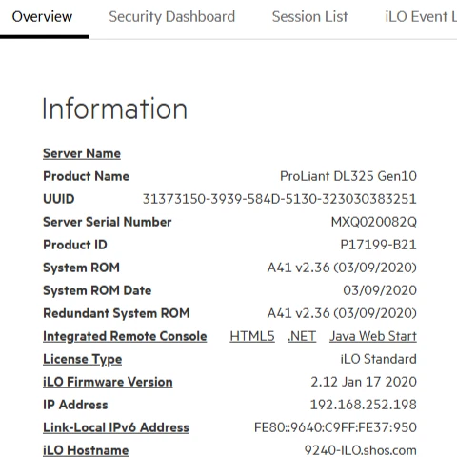Click the Server Serial Number label
Screen dimensions: 457x476
click(108, 222)
